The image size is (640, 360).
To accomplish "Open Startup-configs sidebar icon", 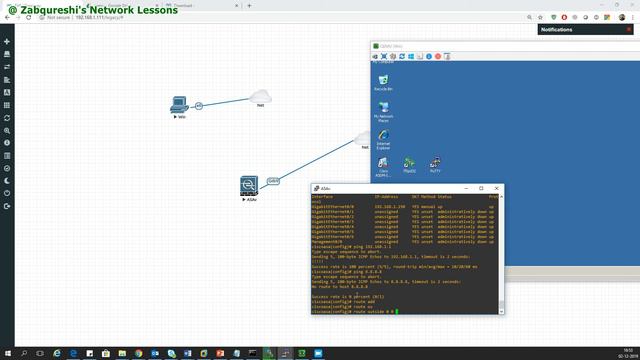I will coord(7,80).
